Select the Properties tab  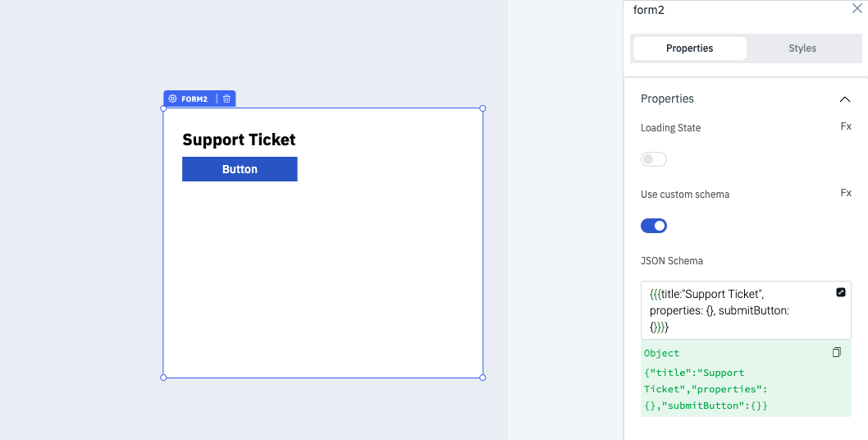[689, 48]
